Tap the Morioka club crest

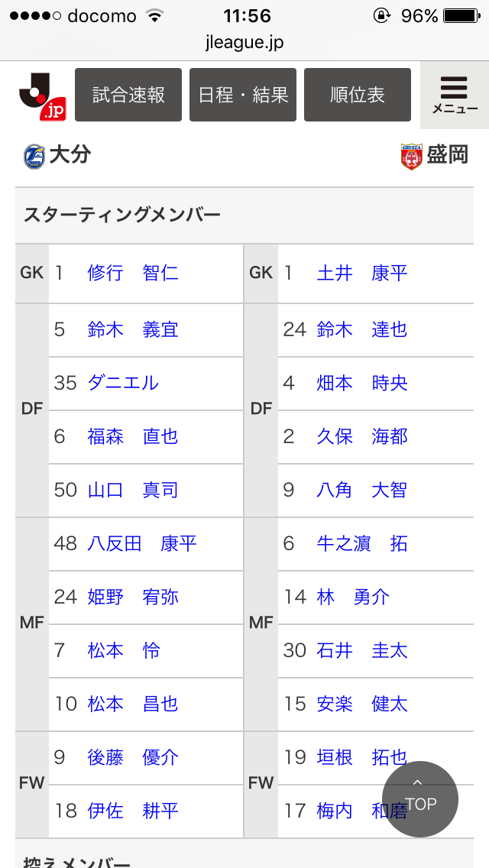click(x=411, y=156)
